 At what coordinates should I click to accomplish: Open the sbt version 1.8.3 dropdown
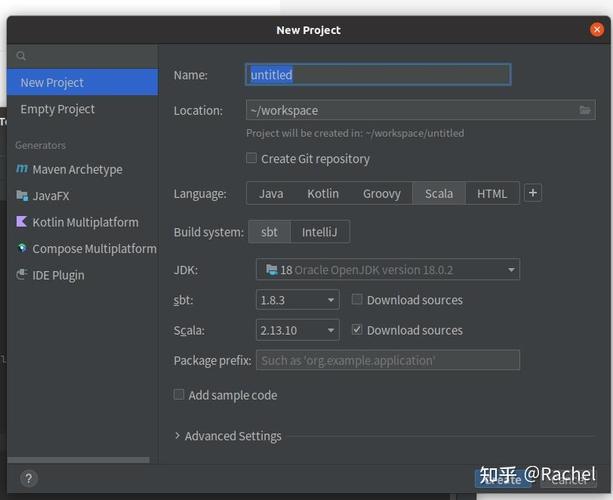(298, 300)
